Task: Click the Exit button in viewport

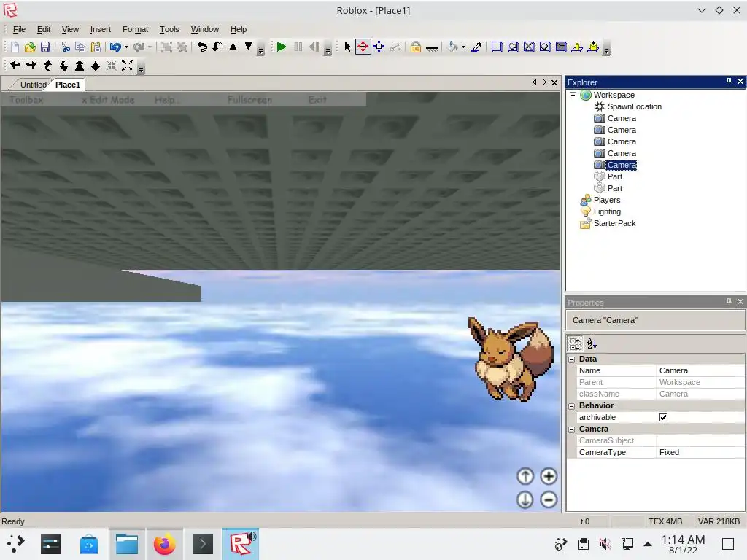Action: pyautogui.click(x=317, y=100)
